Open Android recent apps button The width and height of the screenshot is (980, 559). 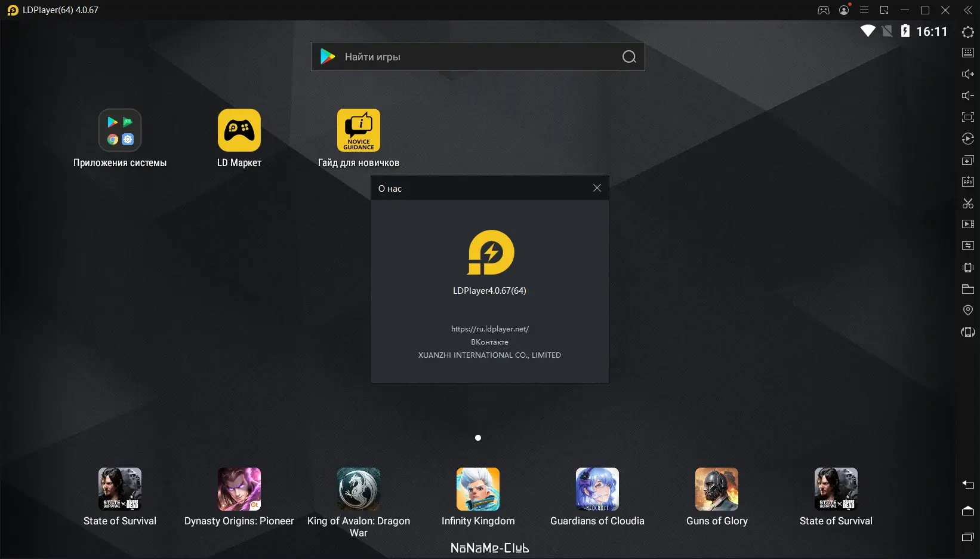tap(968, 537)
